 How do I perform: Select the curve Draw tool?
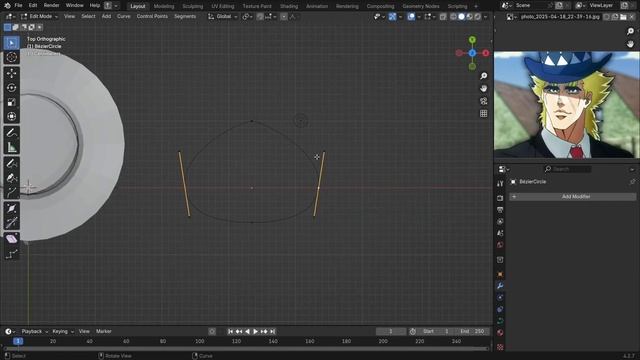pos(11,163)
